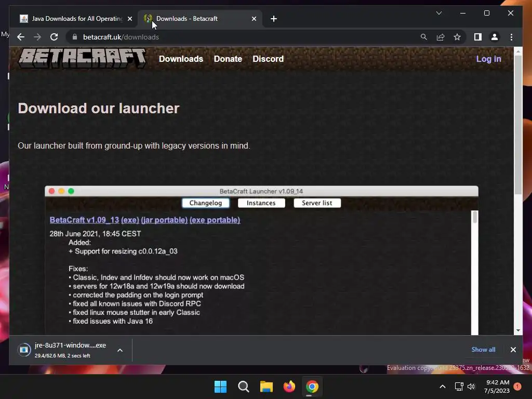Click the red close dot on launcher preview
This screenshot has height=399, width=532.
pyautogui.click(x=51, y=191)
